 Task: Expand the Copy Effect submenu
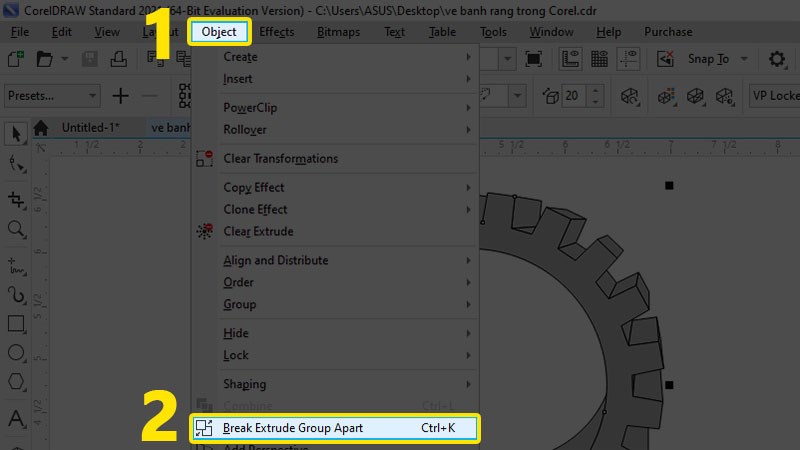pyautogui.click(x=334, y=187)
